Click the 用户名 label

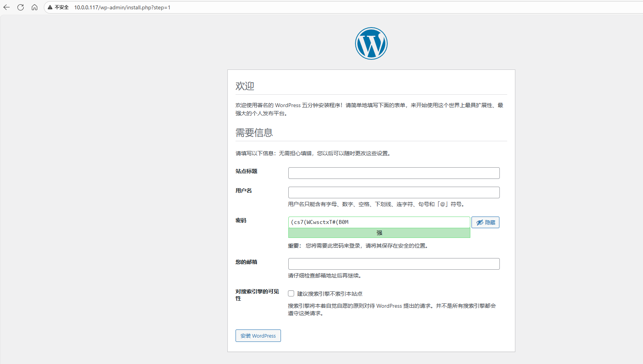[244, 191]
